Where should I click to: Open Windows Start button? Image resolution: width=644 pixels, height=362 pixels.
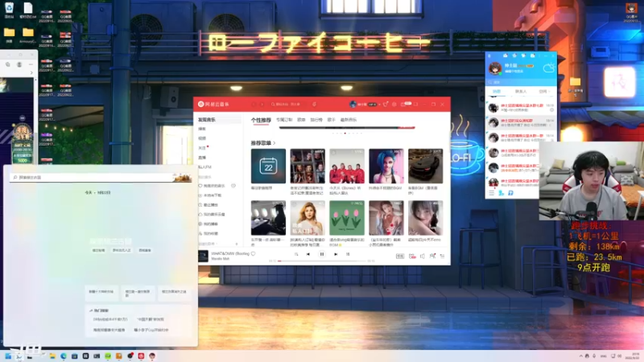pyautogui.click(x=8, y=356)
